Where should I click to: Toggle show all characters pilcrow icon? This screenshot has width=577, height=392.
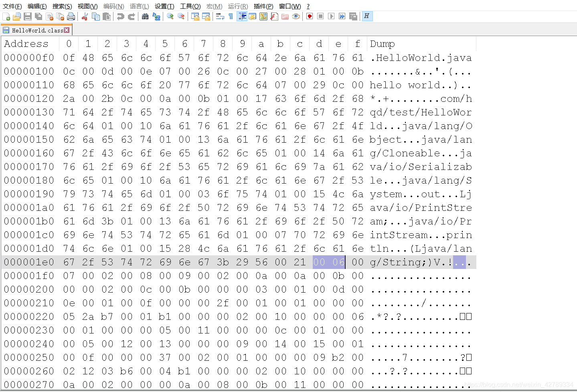231,16
